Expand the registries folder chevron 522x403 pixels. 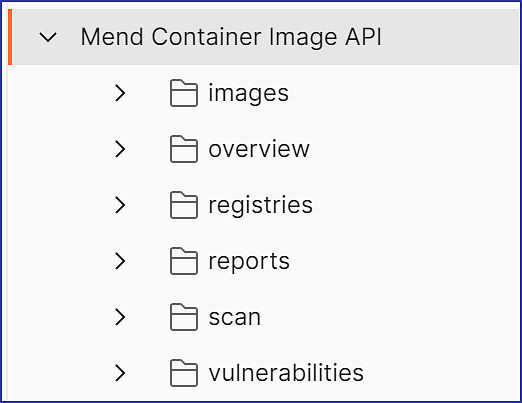click(120, 205)
